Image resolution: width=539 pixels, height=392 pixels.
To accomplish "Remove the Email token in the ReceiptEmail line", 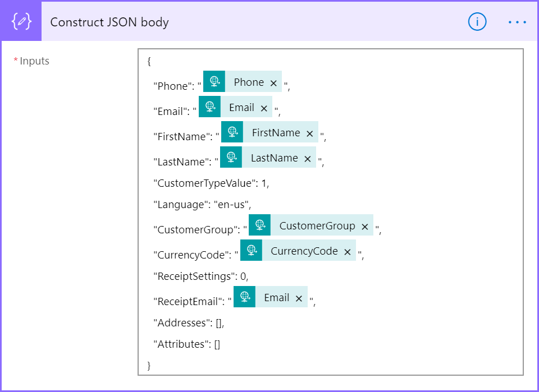I will [299, 299].
